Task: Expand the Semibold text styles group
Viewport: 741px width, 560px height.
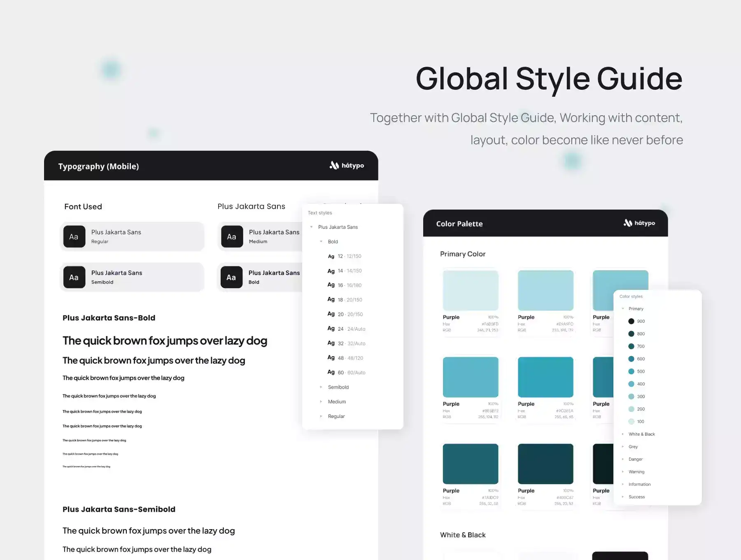Action: point(321,387)
